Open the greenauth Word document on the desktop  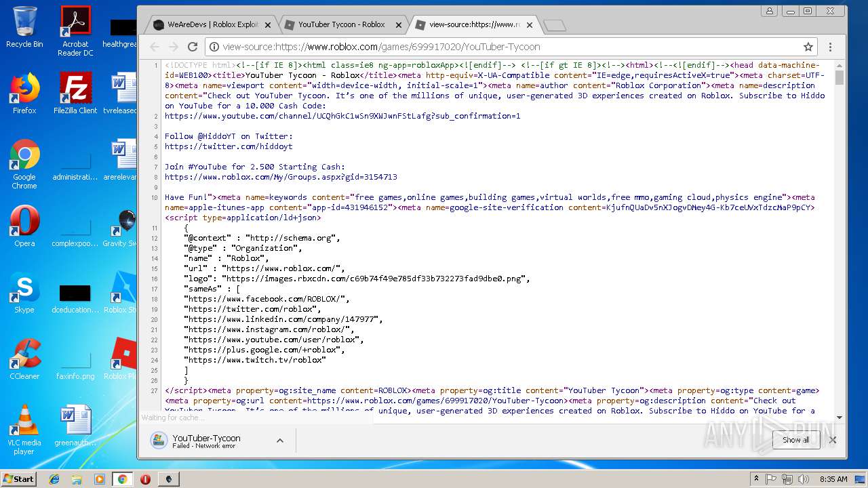(x=75, y=426)
